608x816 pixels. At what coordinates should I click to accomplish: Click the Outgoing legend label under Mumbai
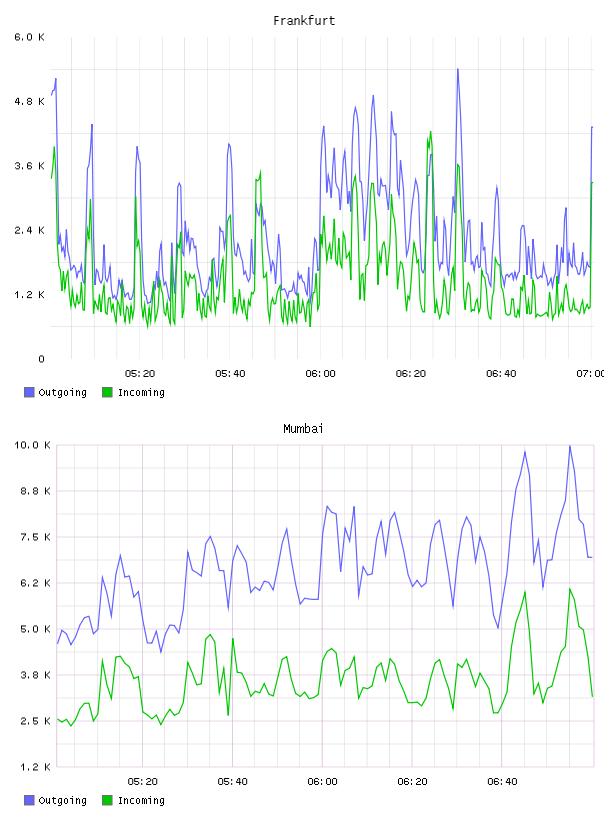point(62,801)
